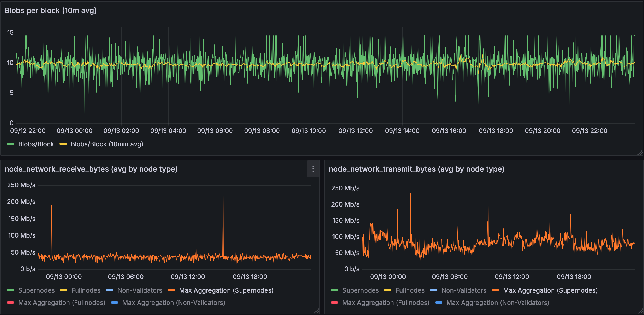Screen dimensions: 644x315
Task: Open node_network_receive_bytes panel title menu
Action: point(91,169)
